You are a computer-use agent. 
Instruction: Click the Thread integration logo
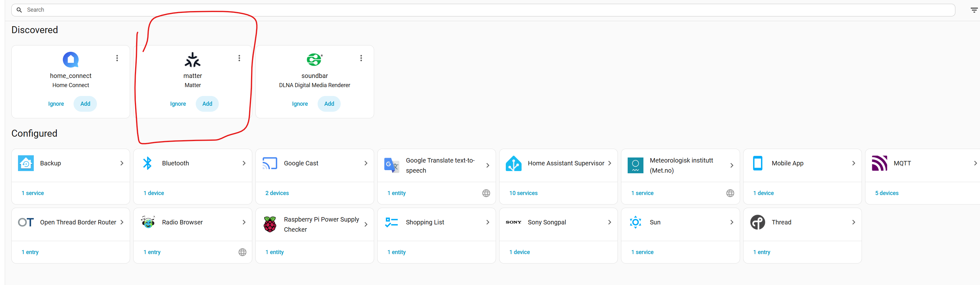point(757,222)
